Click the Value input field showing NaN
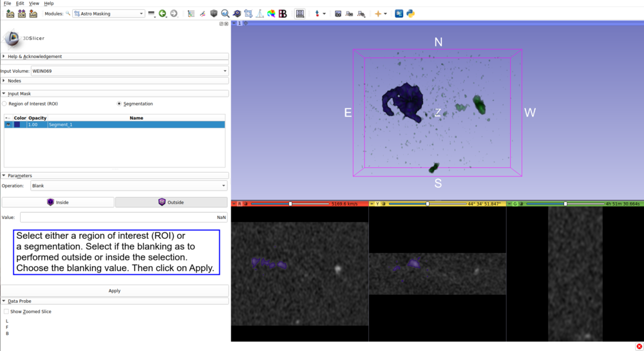 point(124,217)
